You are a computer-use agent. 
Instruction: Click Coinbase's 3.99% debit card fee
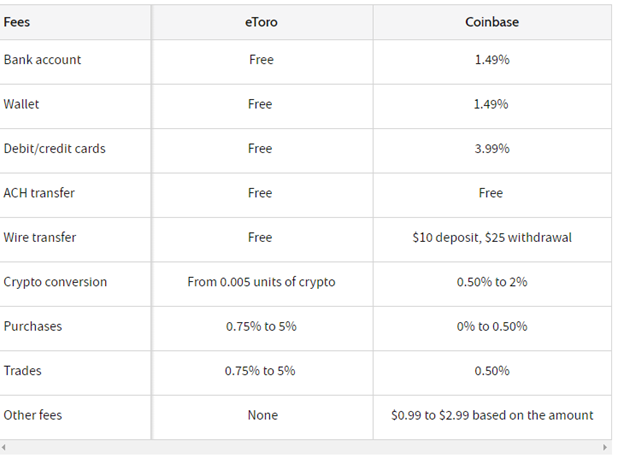pos(492,148)
